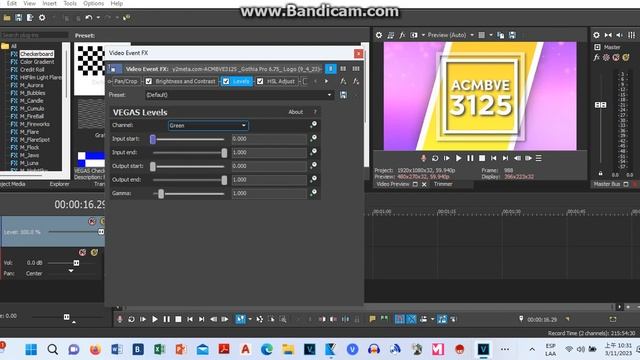This screenshot has height=360, width=640.
Task: Stop playback in Video Preview transport
Action: point(482,158)
